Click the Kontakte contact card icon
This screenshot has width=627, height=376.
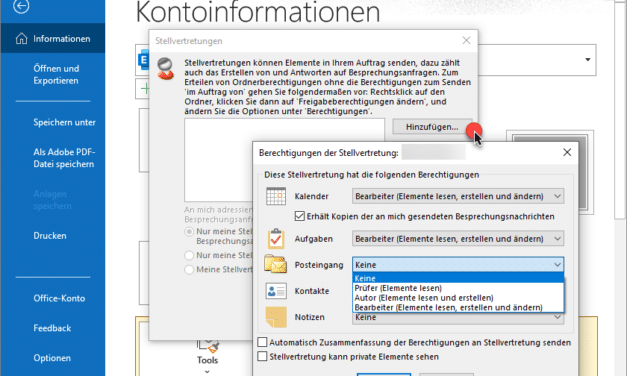[x=276, y=291]
